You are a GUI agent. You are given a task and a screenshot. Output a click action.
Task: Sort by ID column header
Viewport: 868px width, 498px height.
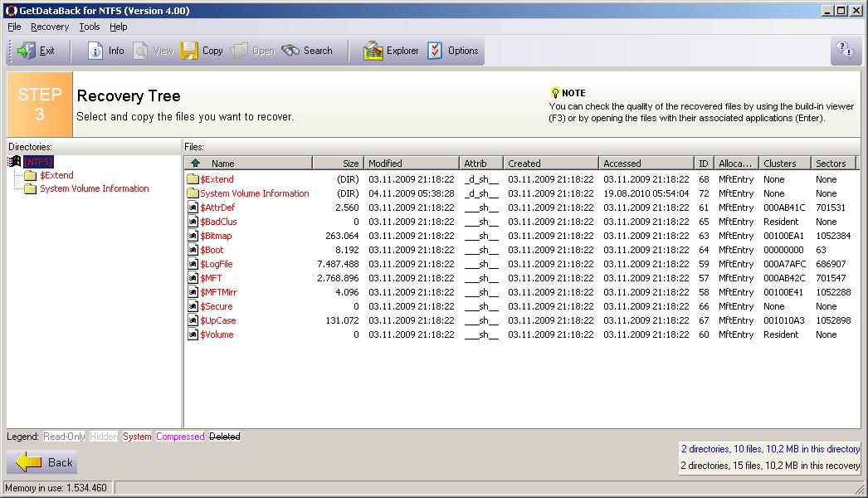pos(704,163)
